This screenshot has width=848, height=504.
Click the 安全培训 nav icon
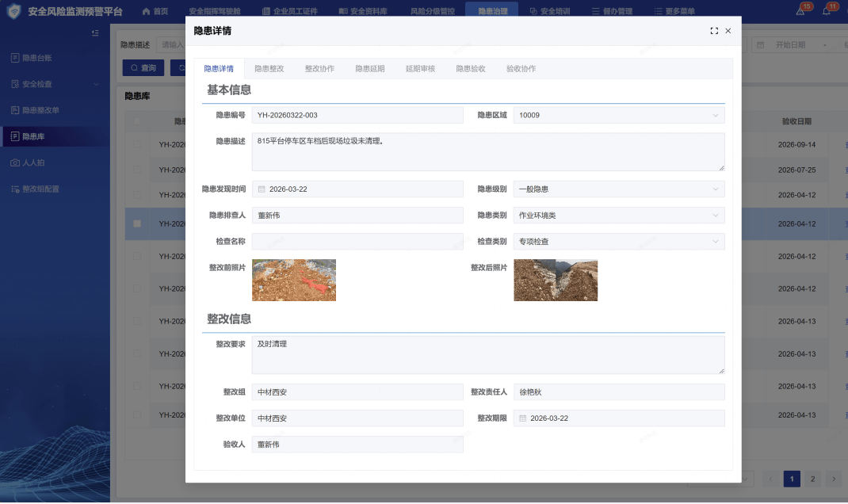(533, 11)
